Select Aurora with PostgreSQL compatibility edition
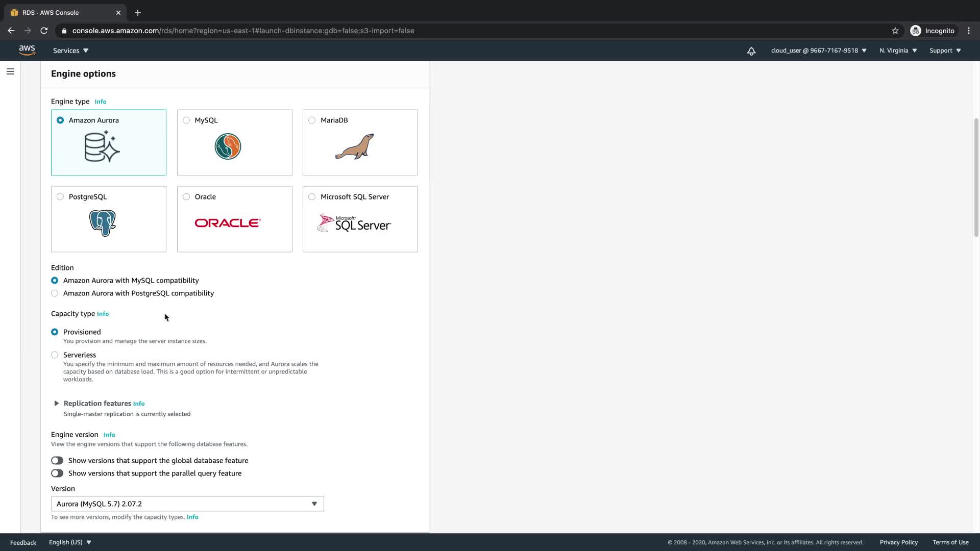The width and height of the screenshot is (980, 551). (55, 293)
